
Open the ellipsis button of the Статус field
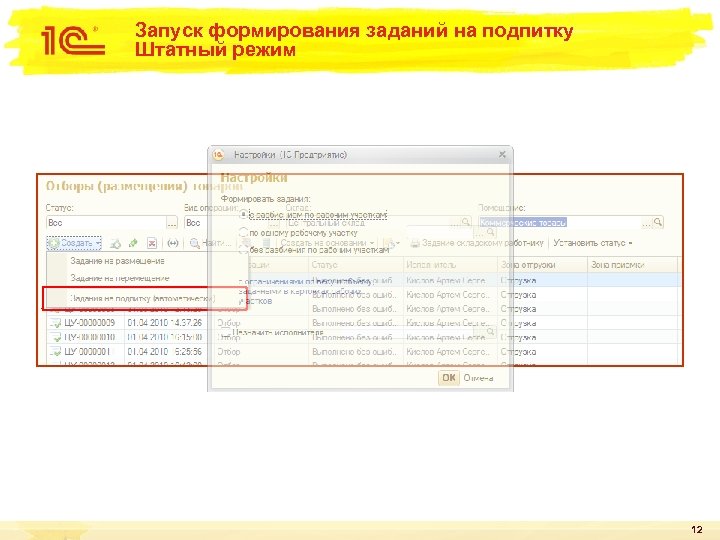pyautogui.click(x=172, y=223)
